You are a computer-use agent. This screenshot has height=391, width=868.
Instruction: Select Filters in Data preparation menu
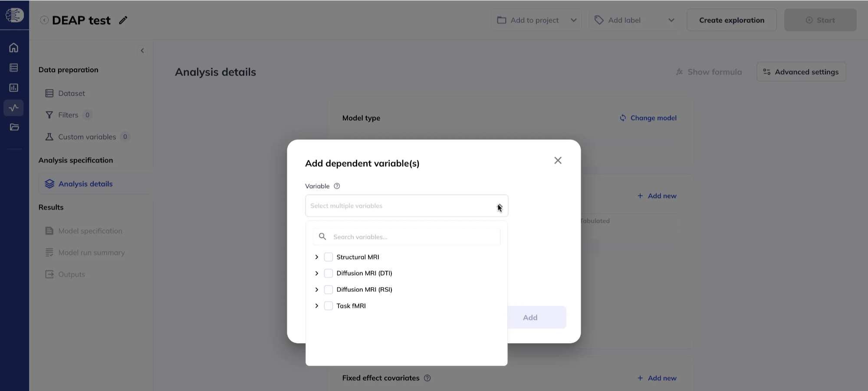(69, 115)
